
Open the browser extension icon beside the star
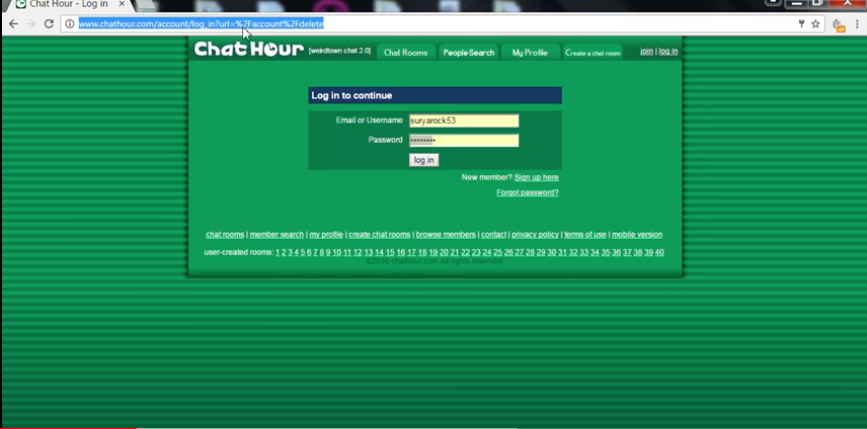tap(839, 25)
